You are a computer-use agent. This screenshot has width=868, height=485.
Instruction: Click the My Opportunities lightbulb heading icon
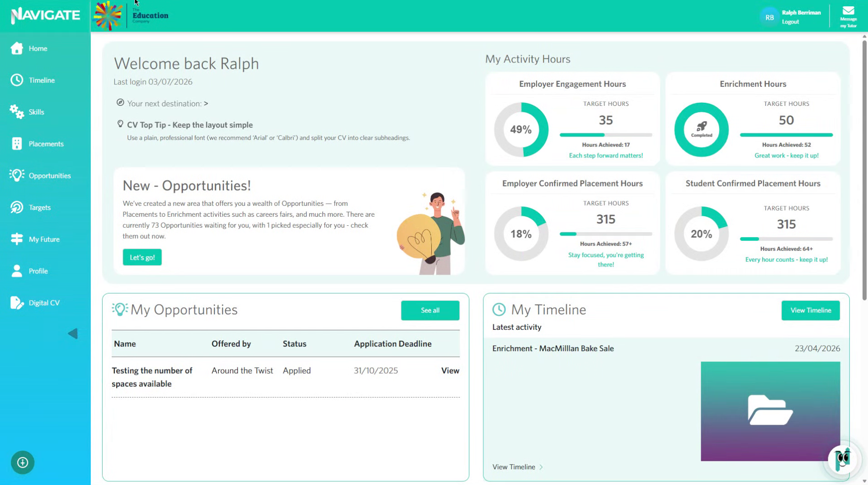click(x=120, y=309)
